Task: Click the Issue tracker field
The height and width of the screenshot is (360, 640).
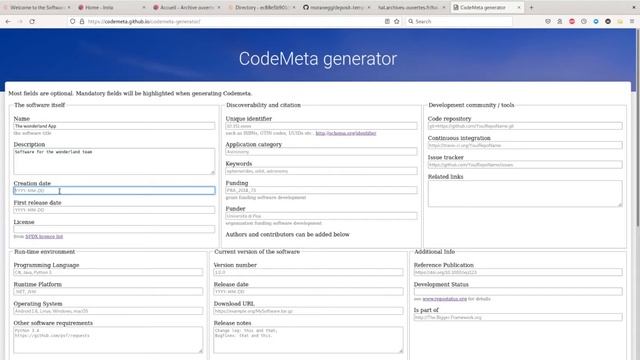Action: click(525, 164)
